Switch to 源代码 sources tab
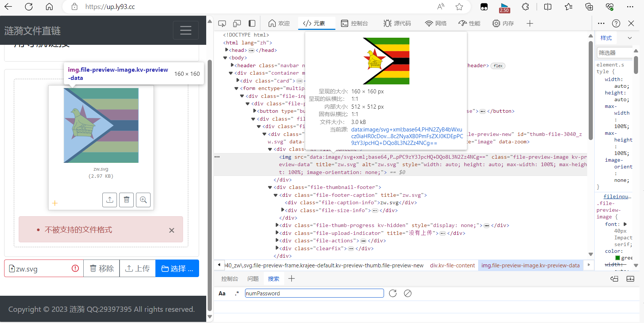This screenshot has height=323, width=644. (397, 24)
